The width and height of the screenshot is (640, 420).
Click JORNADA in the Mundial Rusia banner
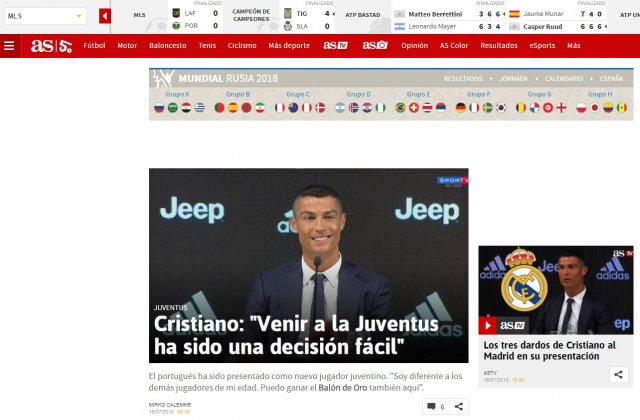(514, 78)
